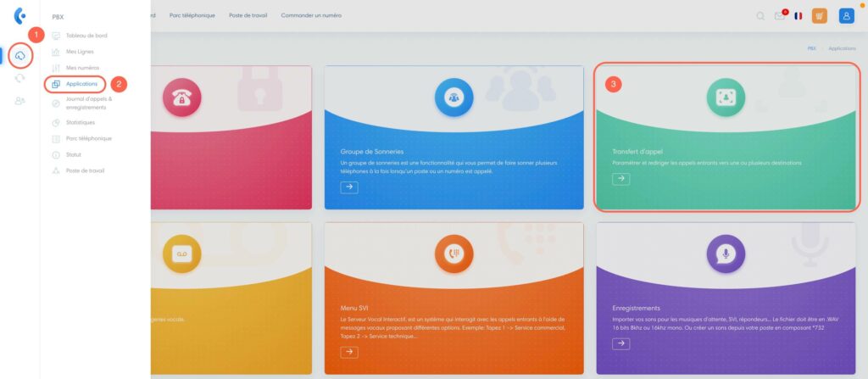
Task: Open the users icon in left rail
Action: 19,101
